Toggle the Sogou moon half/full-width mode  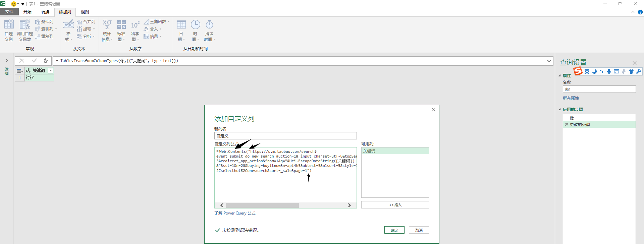pos(595,71)
